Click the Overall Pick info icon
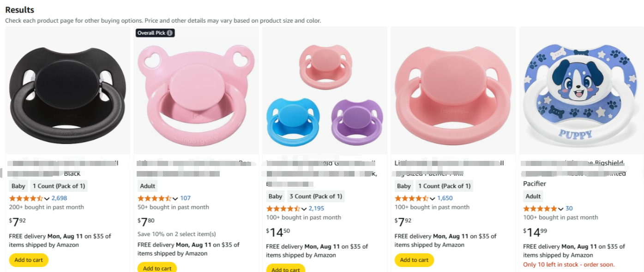The image size is (644, 272). coord(170,33)
